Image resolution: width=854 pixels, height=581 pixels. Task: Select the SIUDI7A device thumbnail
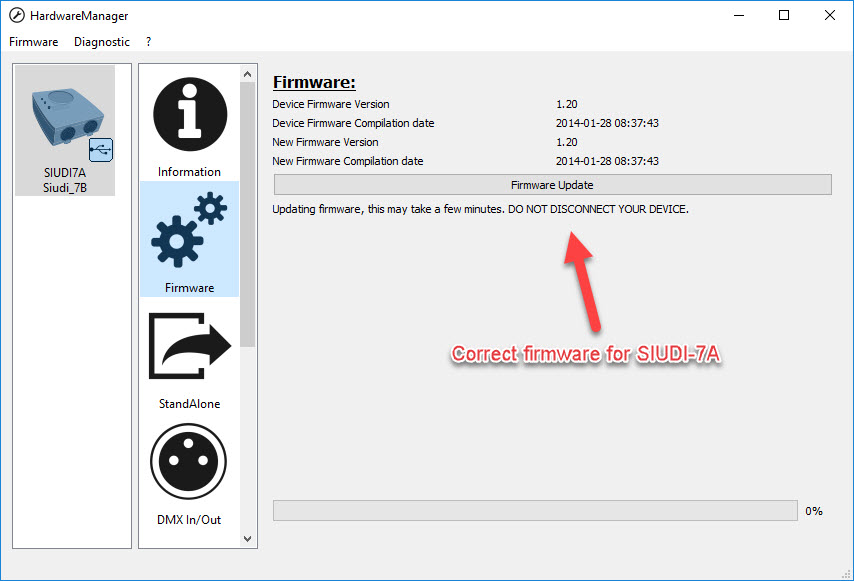pyautogui.click(x=65, y=130)
